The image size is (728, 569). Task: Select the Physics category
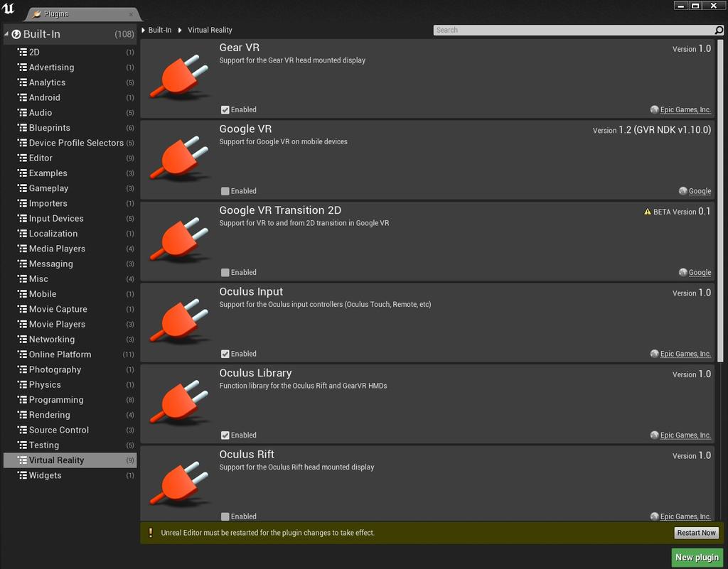[x=70, y=385]
